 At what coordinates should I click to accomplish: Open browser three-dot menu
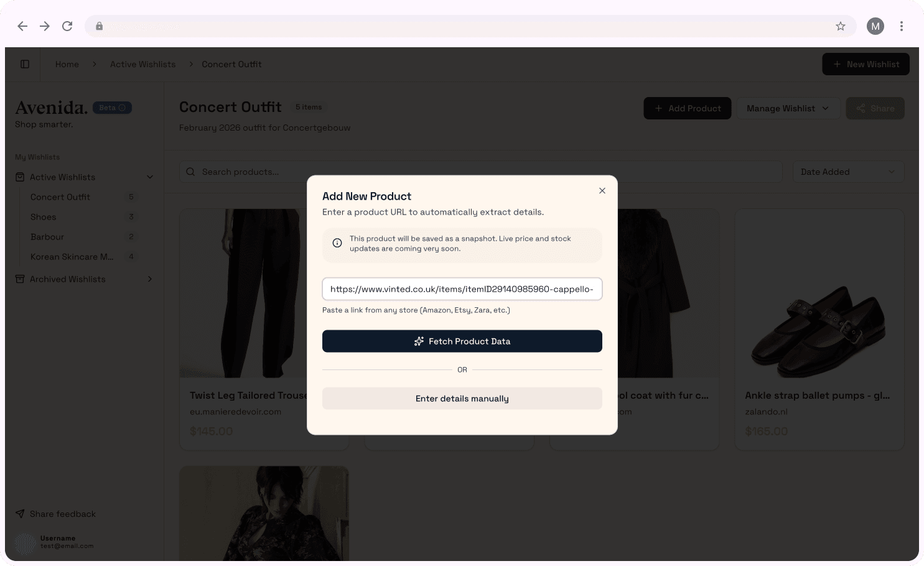click(x=902, y=26)
